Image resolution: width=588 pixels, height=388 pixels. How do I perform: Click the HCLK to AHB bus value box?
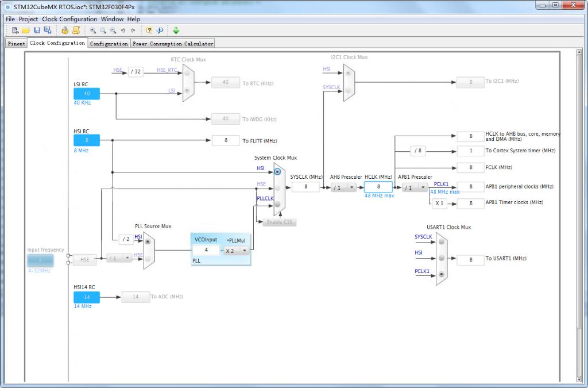tap(471, 136)
